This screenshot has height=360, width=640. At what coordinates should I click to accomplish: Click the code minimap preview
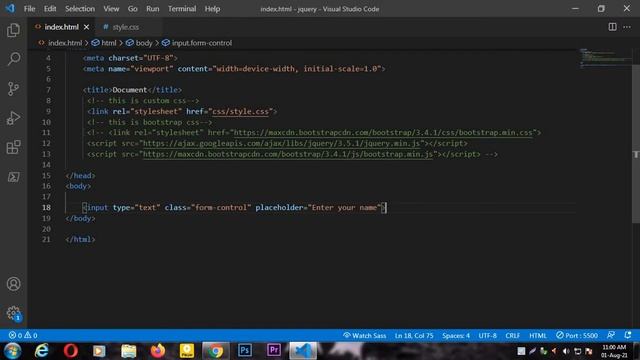[605, 58]
